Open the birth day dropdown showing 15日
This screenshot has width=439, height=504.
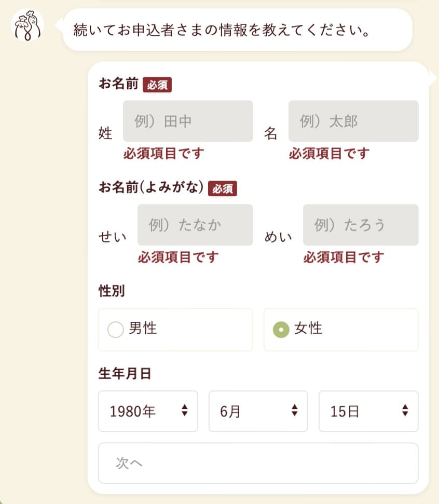point(368,411)
